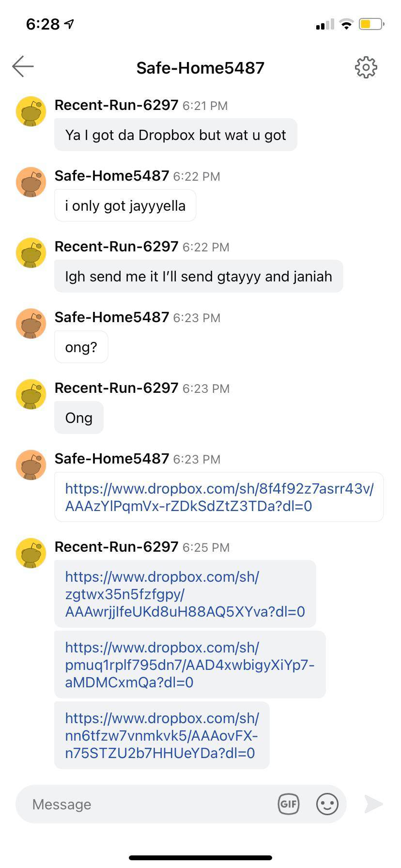Click the Message input field
The width and height of the screenshot is (401, 868).
click(150, 805)
